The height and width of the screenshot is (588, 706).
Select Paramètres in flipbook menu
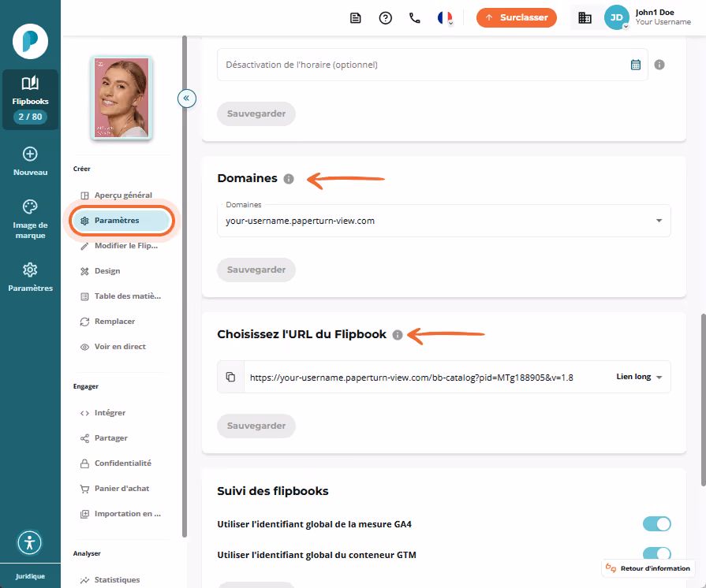pyautogui.click(x=121, y=221)
